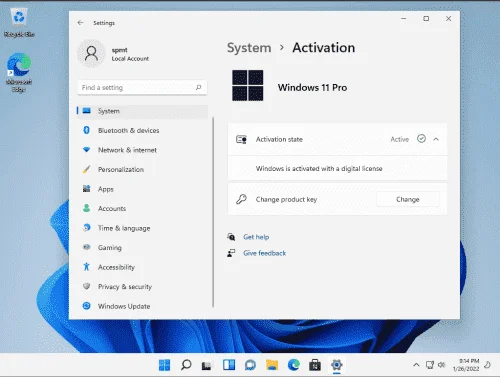500x377 pixels.
Task: Open the Give feedback link
Action: [x=265, y=253]
